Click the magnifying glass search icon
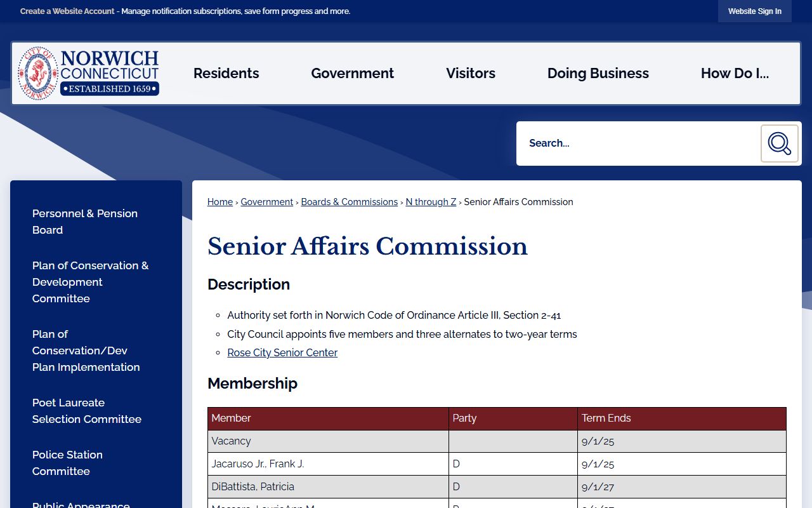This screenshot has height=508, width=812. (x=779, y=144)
